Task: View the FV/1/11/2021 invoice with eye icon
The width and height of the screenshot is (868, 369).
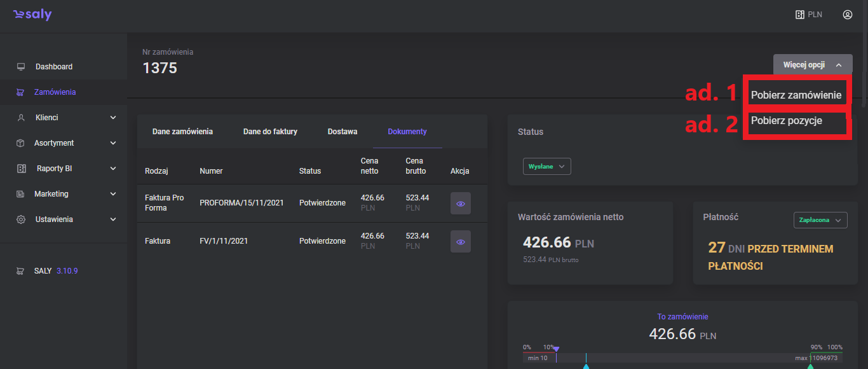Action: (x=461, y=242)
